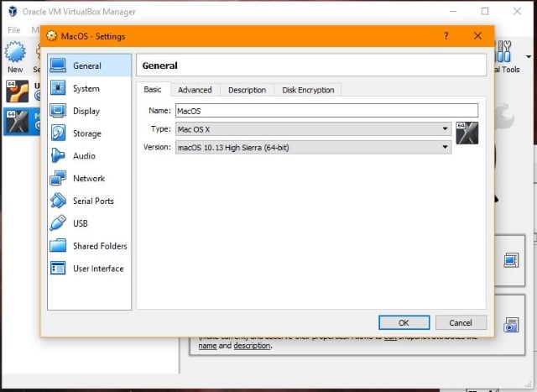Open Audio settings category

click(x=89, y=156)
